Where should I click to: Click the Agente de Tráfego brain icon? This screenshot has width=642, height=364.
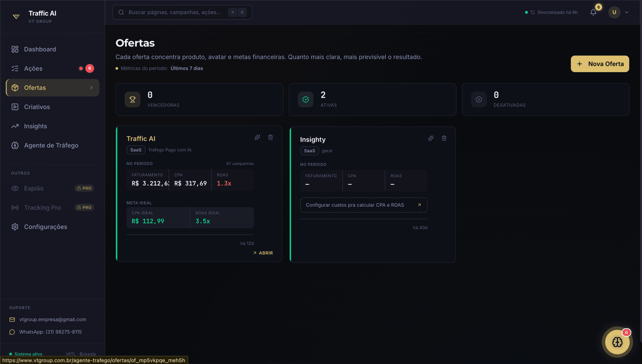[x=15, y=146]
